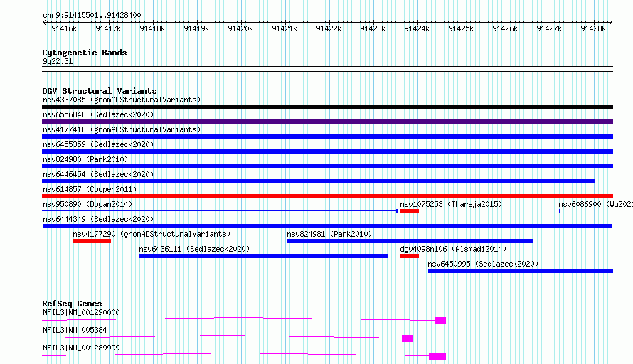Screen dimensions: 633x364
Task: Click the ruler's right end arrow
Action: tap(611, 22)
